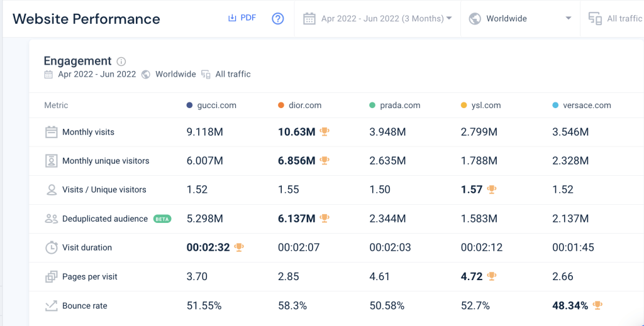The width and height of the screenshot is (644, 326).
Task: Click the trophy next to 6.856M unique visitors
Action: pyautogui.click(x=325, y=160)
